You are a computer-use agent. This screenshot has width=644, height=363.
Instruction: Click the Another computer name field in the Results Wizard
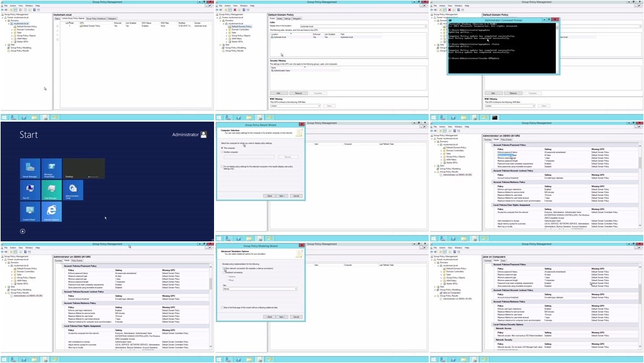pos(249,157)
